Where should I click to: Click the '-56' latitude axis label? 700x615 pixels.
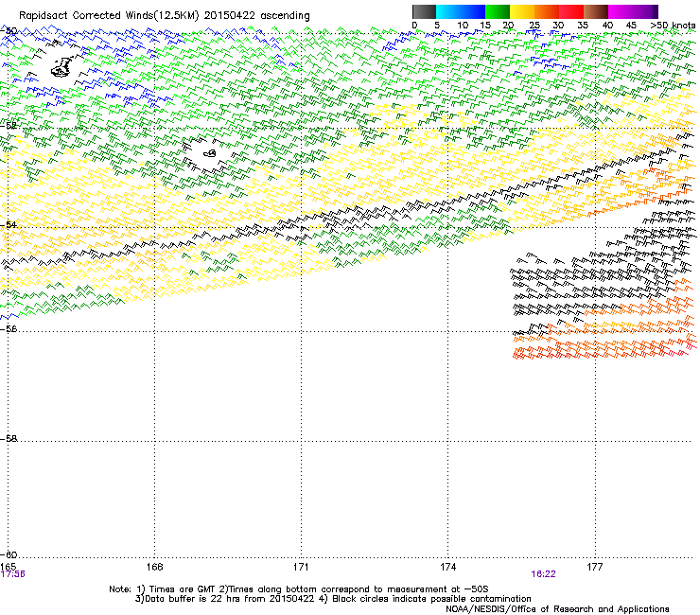(9, 328)
